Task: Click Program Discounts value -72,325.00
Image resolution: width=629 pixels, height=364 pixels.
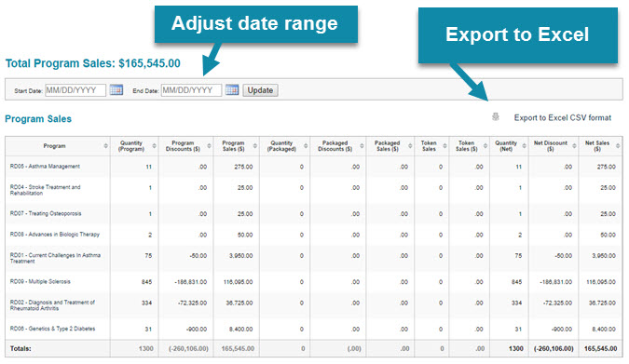Action: pos(192,303)
